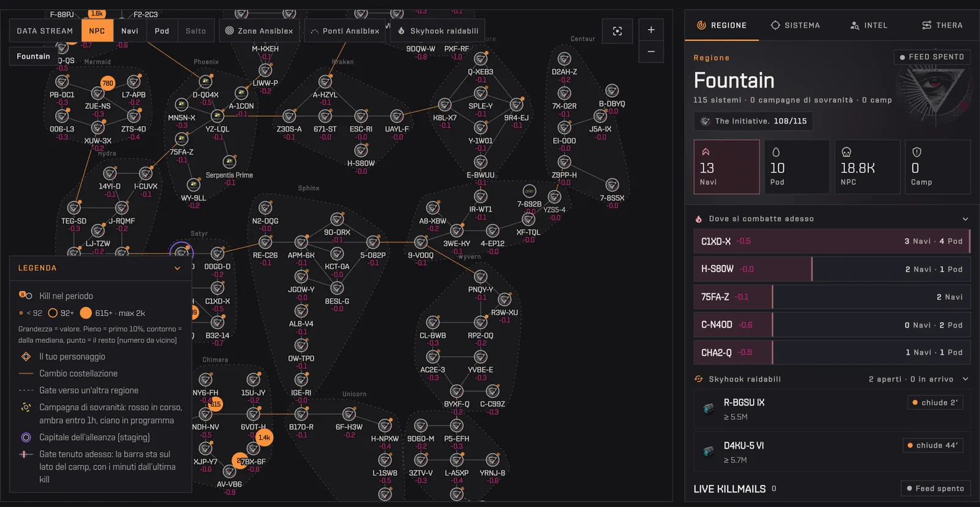Screen dimensions: 980x507
Task: Click the PNQY-Y system node
Action: click(481, 276)
